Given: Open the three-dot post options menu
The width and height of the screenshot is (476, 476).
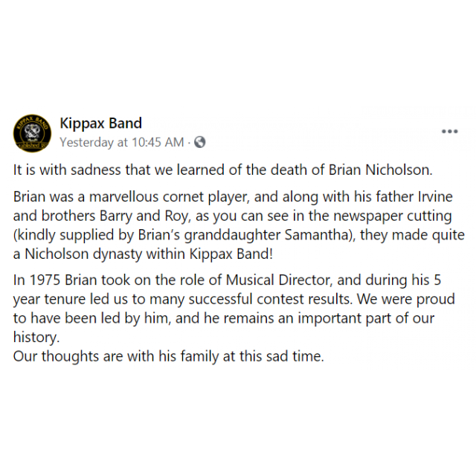Looking at the screenshot, I should (449, 132).
